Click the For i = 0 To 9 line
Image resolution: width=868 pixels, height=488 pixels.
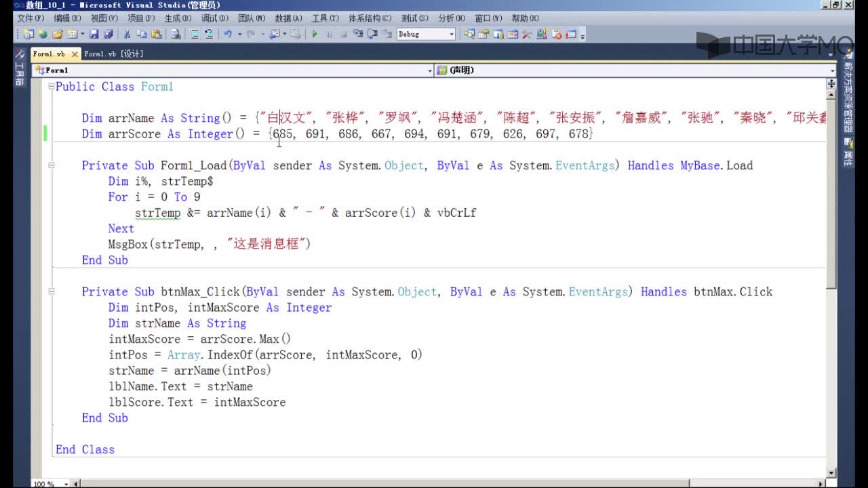click(x=154, y=197)
